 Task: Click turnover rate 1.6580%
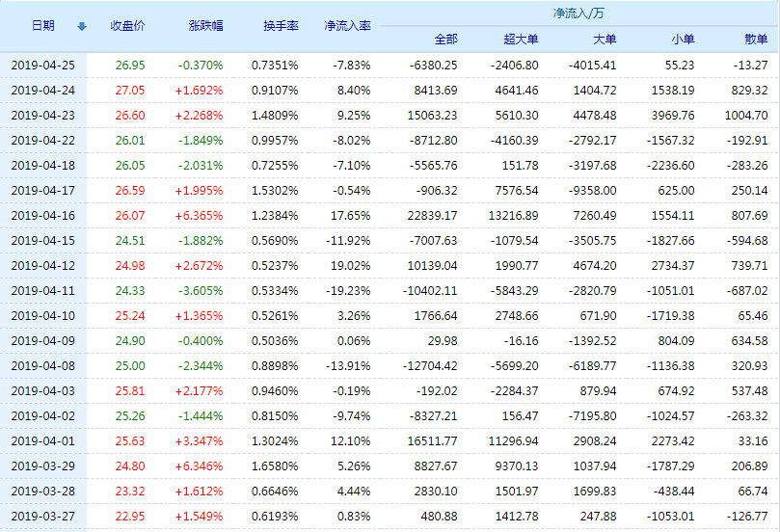pyautogui.click(x=275, y=466)
